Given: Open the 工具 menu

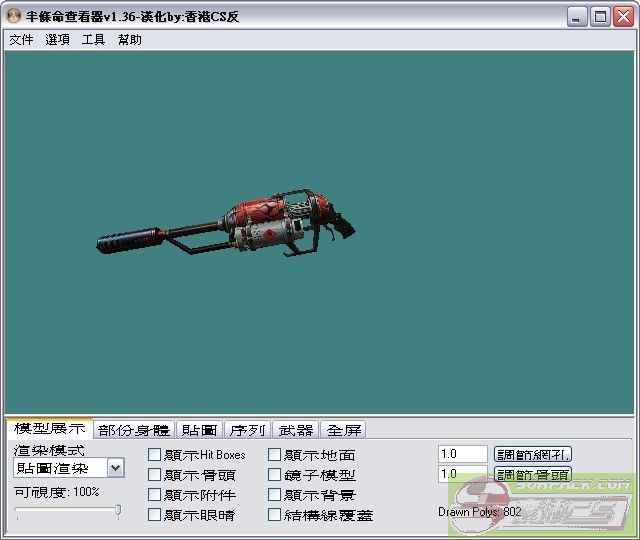Looking at the screenshot, I should [93, 40].
